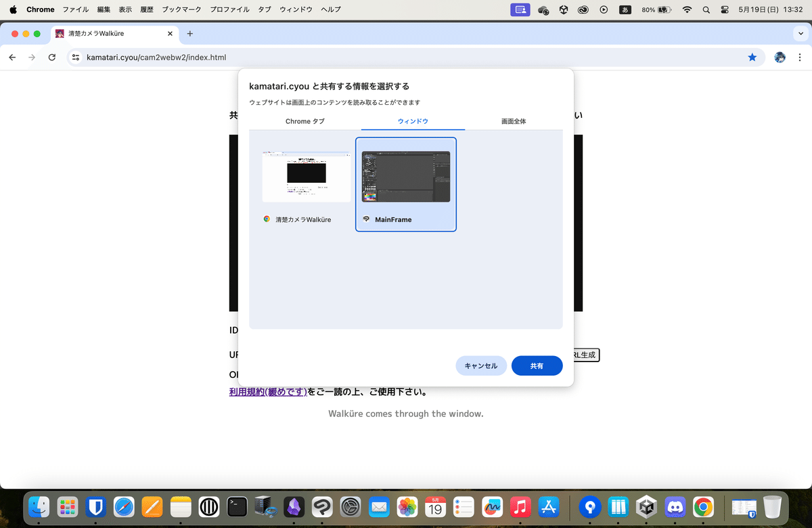The width and height of the screenshot is (812, 528).
Task: Open Notes app in the Dock
Action: pyautogui.click(x=181, y=506)
